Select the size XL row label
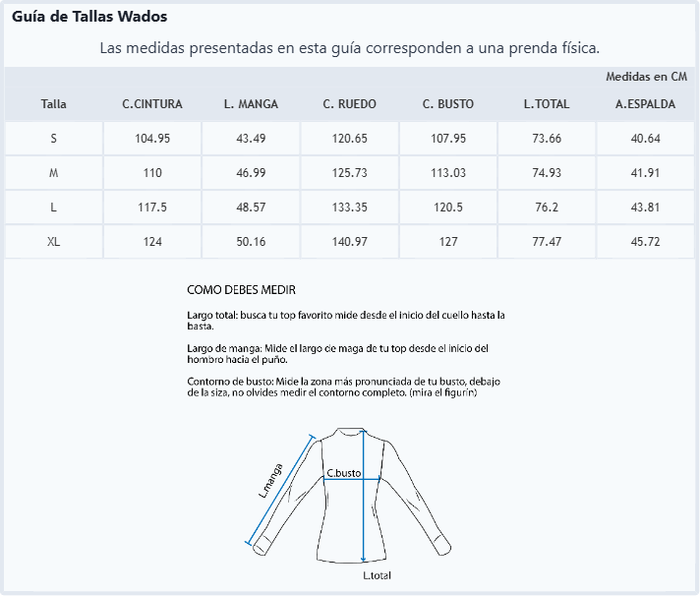700x596 pixels. 53,242
